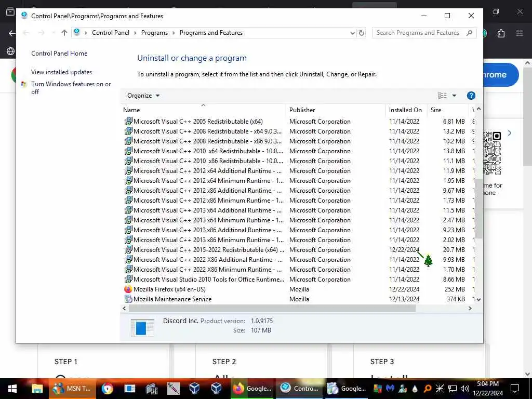Go up one level with the up arrow
The width and height of the screenshot is (532, 399).
(64, 33)
